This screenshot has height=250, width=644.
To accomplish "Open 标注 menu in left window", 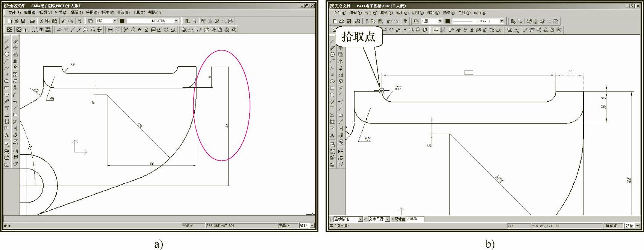I will coord(107,12).
